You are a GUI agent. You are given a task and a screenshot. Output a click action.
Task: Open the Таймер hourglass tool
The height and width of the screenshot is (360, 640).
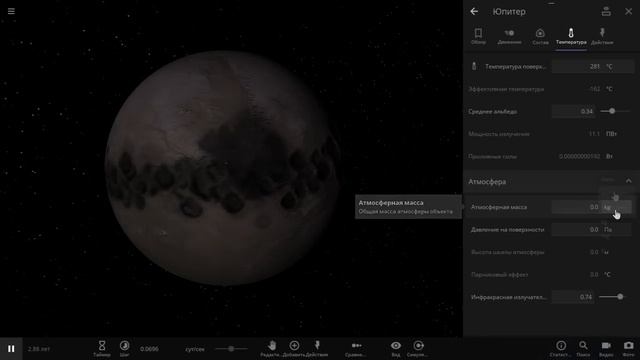click(102, 349)
